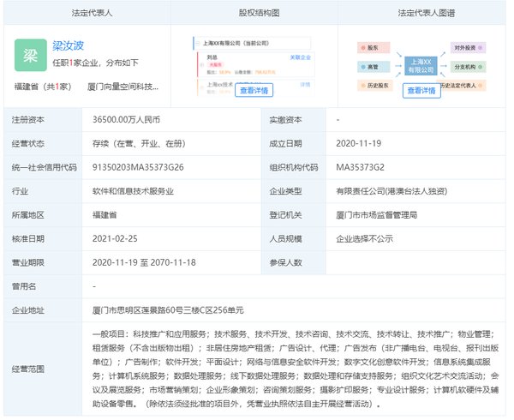Open the green 梁 avatar icon
The width and height of the screenshot is (514, 420).
pyautogui.click(x=31, y=55)
